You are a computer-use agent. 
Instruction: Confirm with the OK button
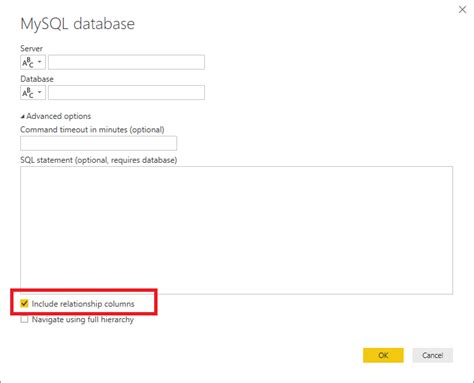click(383, 355)
